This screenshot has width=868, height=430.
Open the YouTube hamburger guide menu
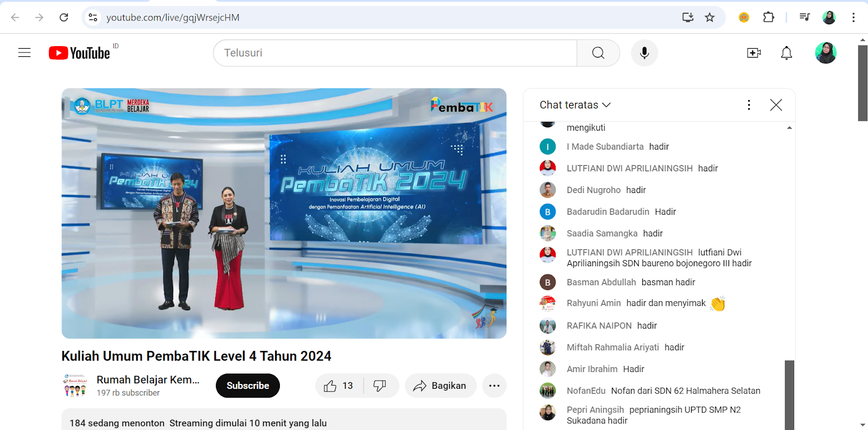coord(24,53)
